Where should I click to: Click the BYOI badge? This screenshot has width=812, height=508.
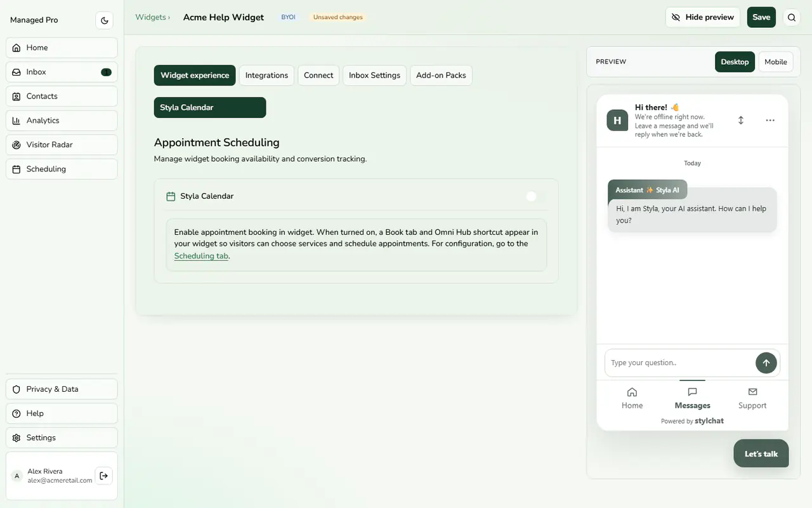point(289,17)
